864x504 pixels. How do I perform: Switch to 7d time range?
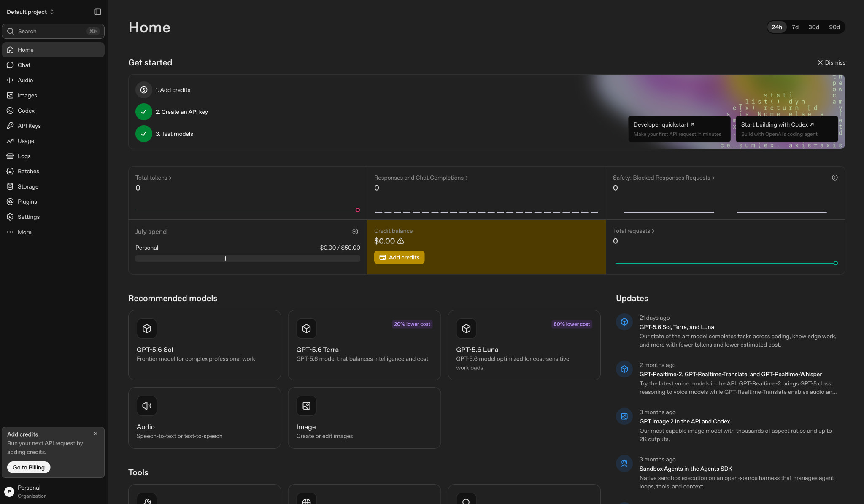coord(795,27)
